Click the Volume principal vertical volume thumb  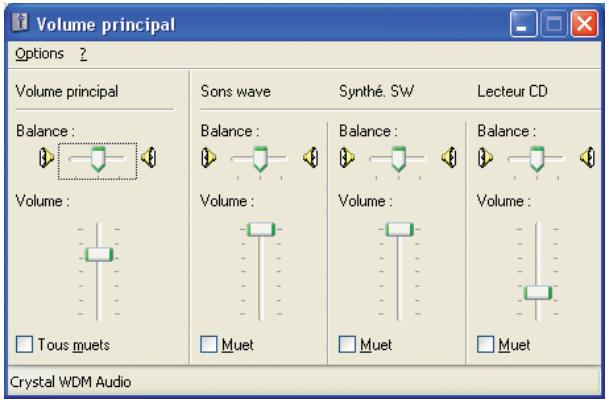pyautogui.click(x=99, y=255)
